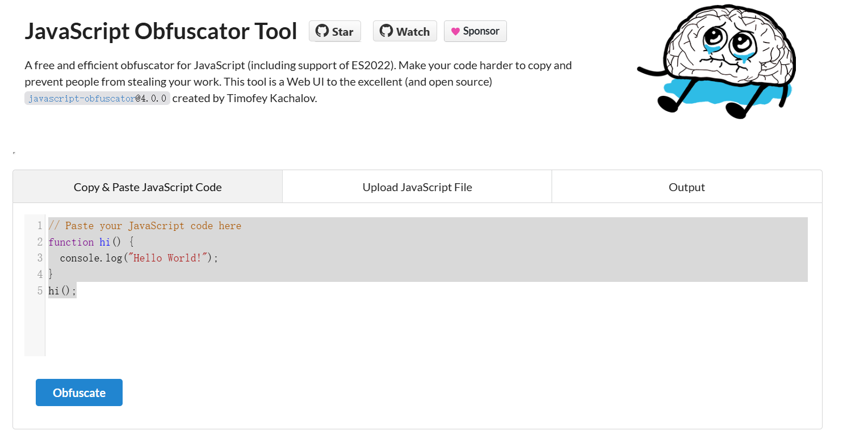Screen dimensions: 868x439
Task: Click the JavaScript Obfuscator Tool heading
Action: pos(161,31)
